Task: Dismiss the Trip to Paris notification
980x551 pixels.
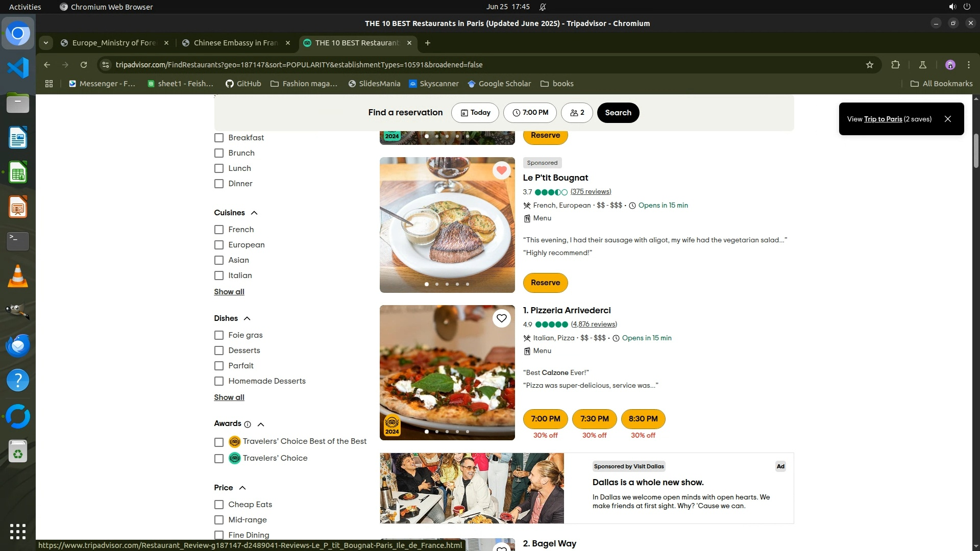Action: click(948, 119)
